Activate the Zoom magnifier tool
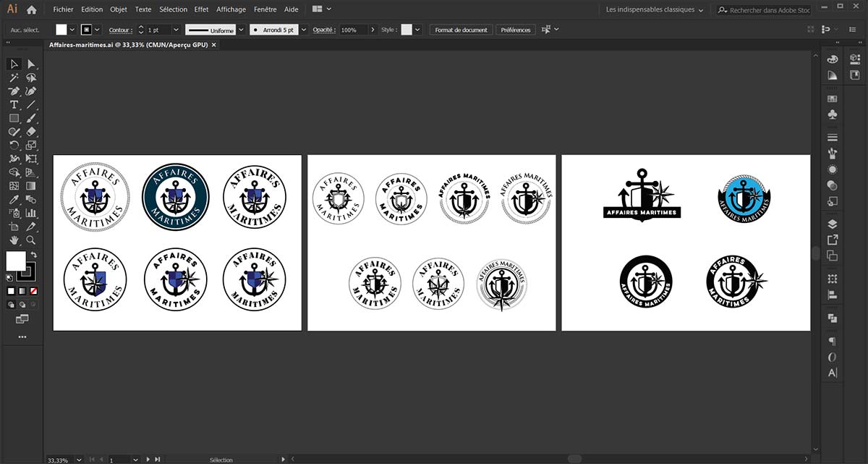The height and width of the screenshot is (464, 868). (31, 240)
